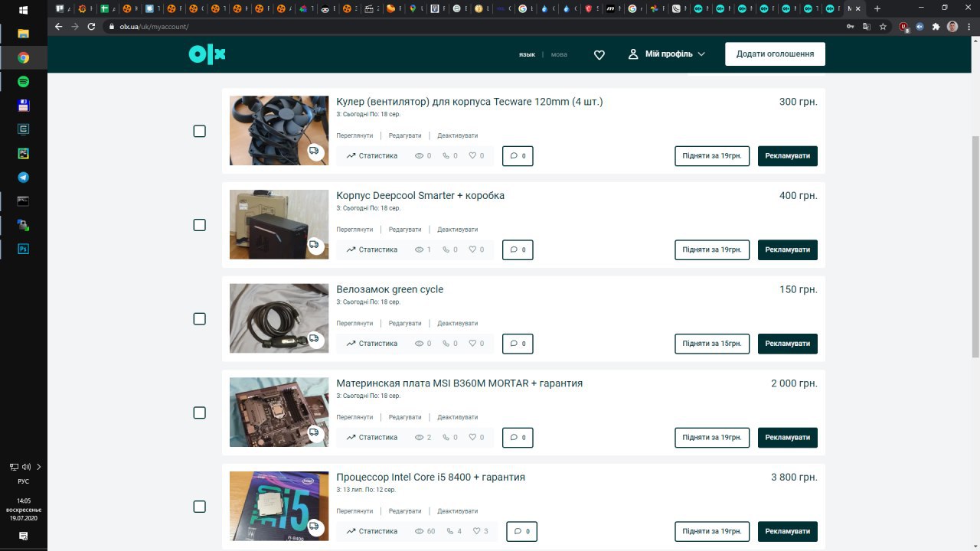Open Процессор Intel Core i5 8400 title
The image size is (980, 551).
(430, 477)
